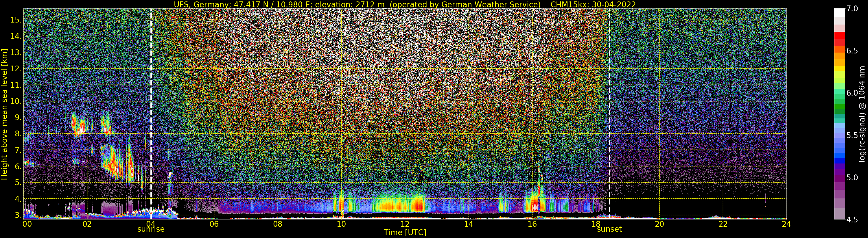Click the height tick label '8.'
This screenshot has width=868, height=238.
(18, 134)
